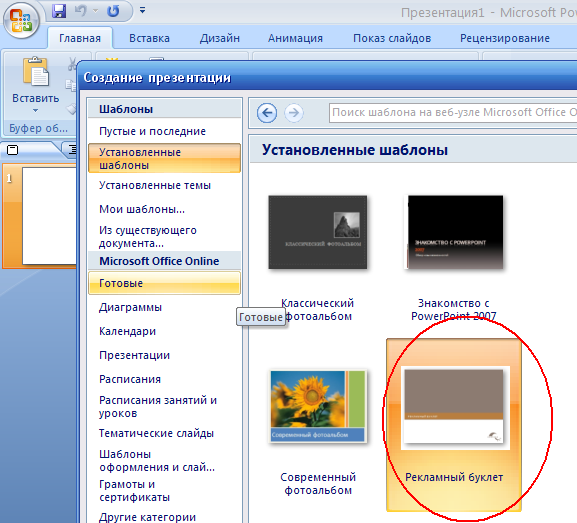Select slide 1 thumbnail in slide pane

click(x=49, y=215)
